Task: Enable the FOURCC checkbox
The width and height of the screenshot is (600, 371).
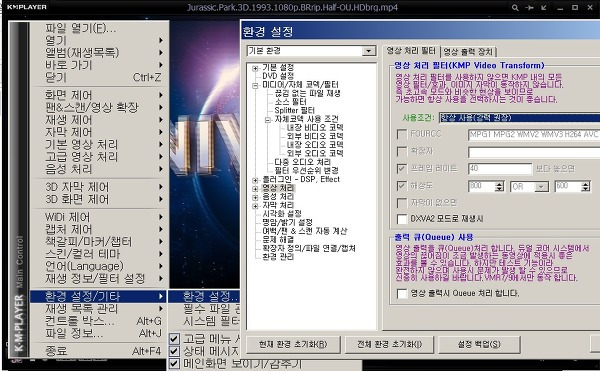Action: [402, 134]
